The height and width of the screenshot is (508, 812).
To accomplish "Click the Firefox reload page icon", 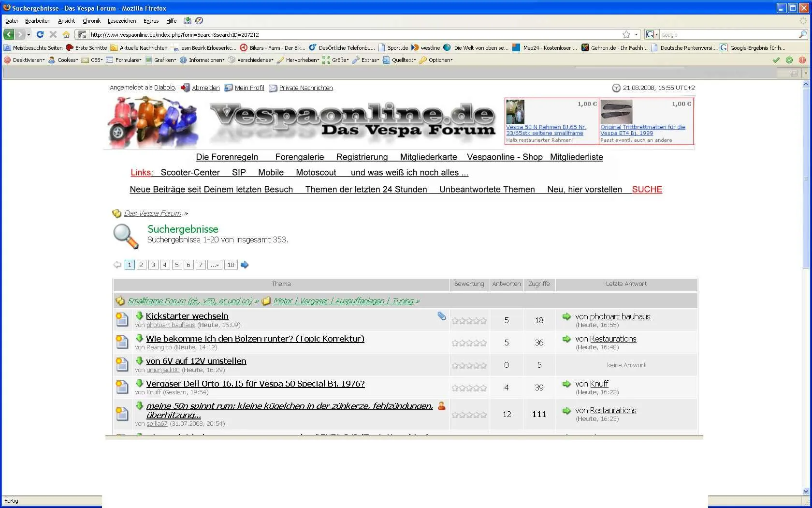I will 40,34.
